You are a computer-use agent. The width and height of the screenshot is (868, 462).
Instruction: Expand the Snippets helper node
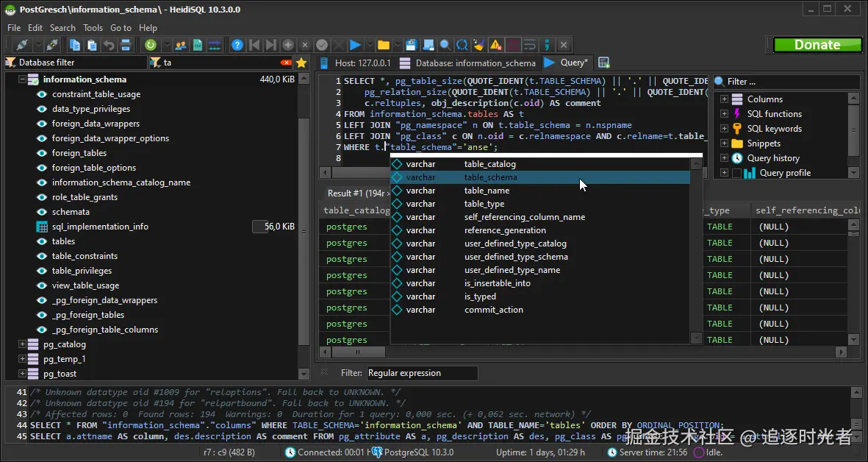(x=724, y=143)
